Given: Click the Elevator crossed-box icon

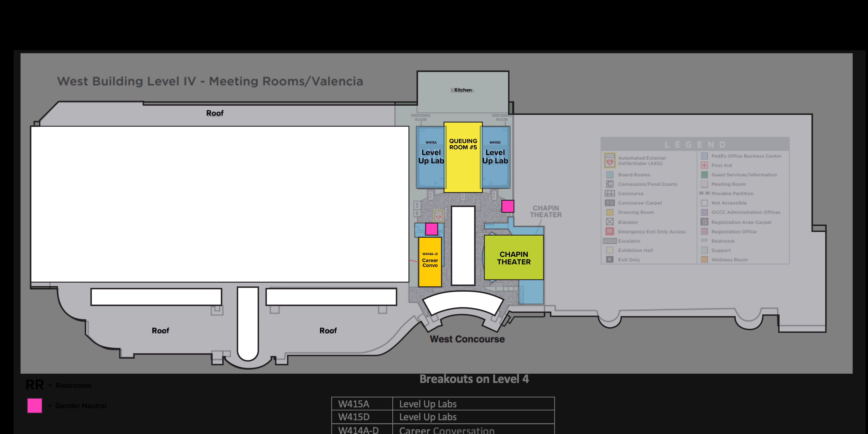Looking at the screenshot, I should (x=610, y=222).
